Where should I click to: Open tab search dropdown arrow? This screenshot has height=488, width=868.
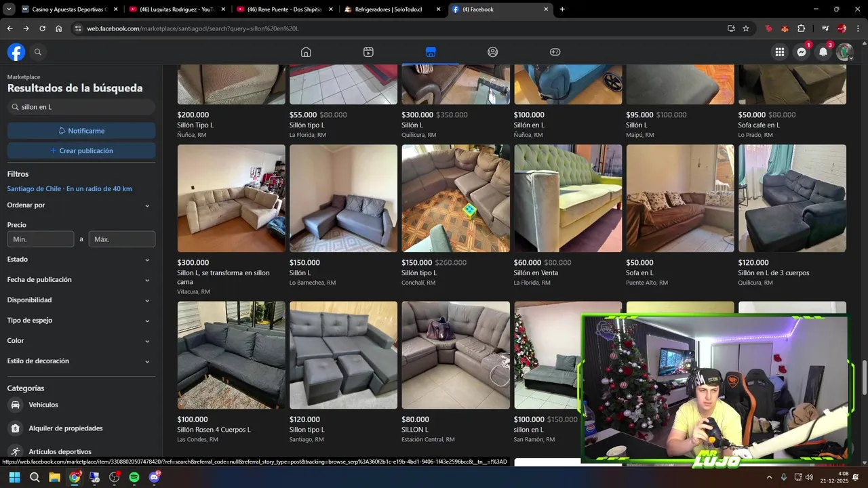point(9,9)
